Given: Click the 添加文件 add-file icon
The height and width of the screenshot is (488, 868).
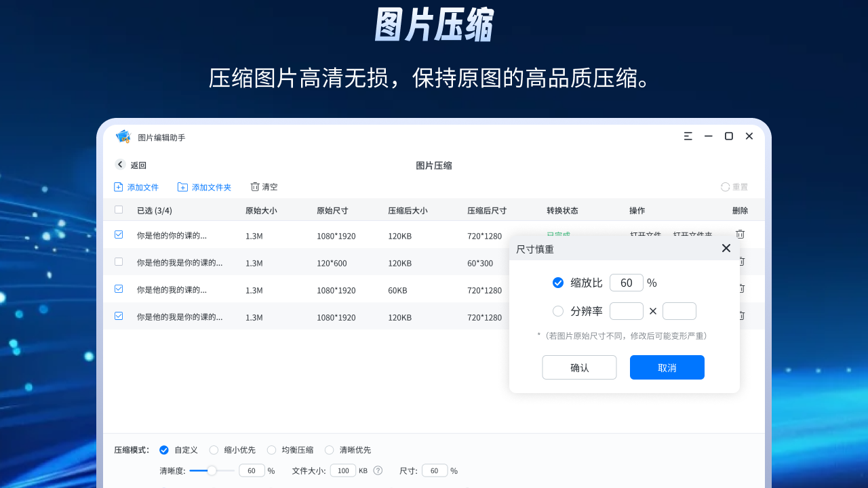Looking at the screenshot, I should pos(117,186).
